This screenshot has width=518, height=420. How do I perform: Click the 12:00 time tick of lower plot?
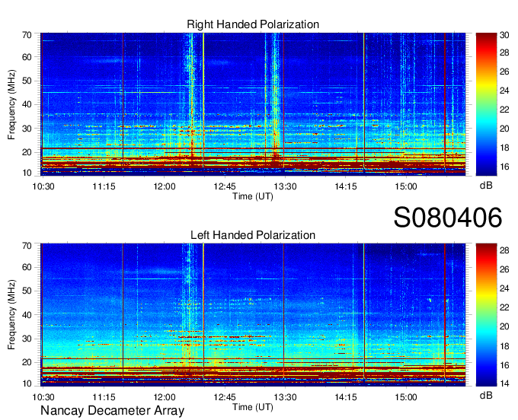coord(165,397)
